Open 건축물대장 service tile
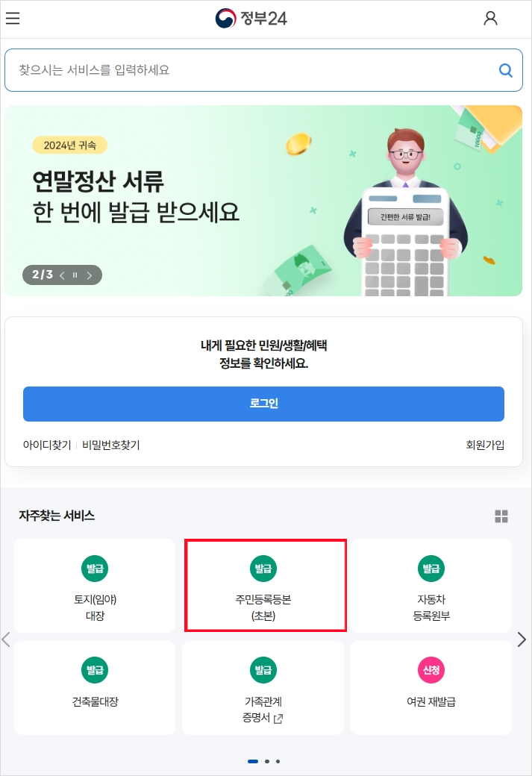532x776 pixels. point(95,688)
